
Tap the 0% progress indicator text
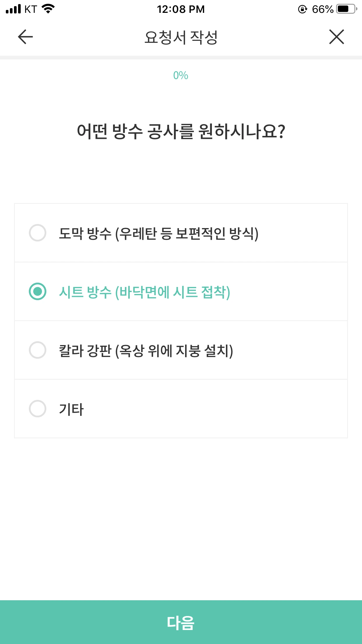pos(181,76)
